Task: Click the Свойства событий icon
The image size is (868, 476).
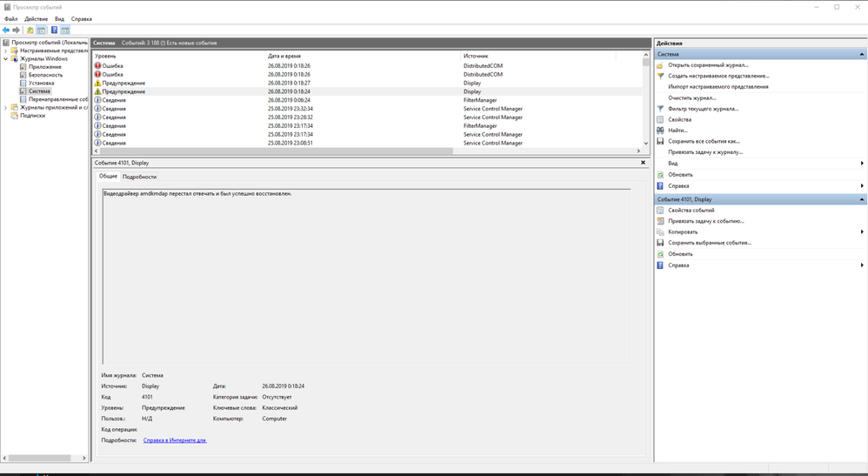Action: tap(660, 211)
